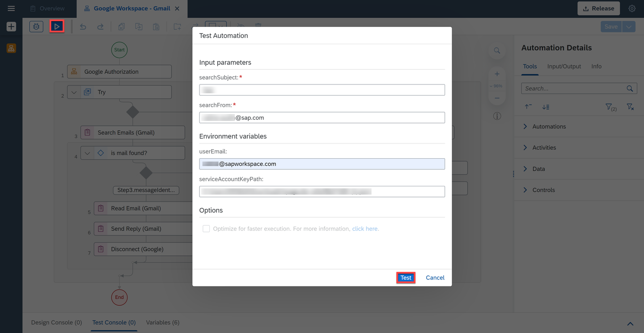Switch to the Input/Output tab
Image resolution: width=644 pixels, height=333 pixels.
(564, 66)
